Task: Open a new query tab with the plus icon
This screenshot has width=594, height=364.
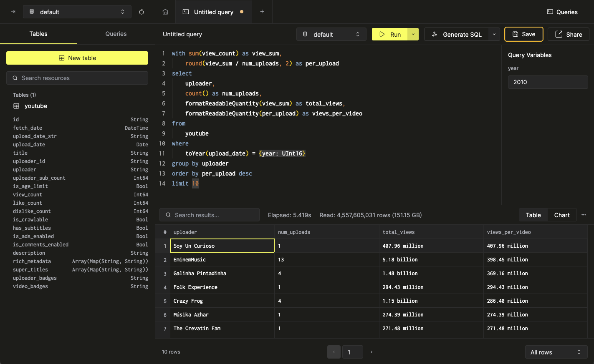Action: tap(262, 12)
